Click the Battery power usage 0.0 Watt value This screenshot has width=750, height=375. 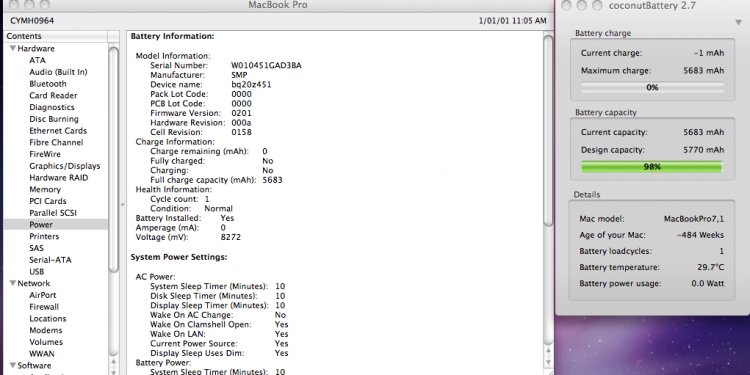click(707, 283)
